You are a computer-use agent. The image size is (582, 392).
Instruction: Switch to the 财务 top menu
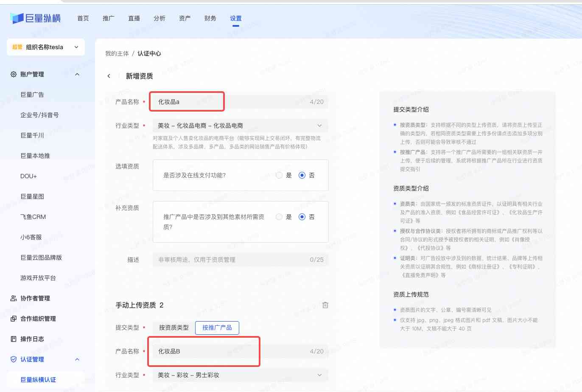[210, 18]
